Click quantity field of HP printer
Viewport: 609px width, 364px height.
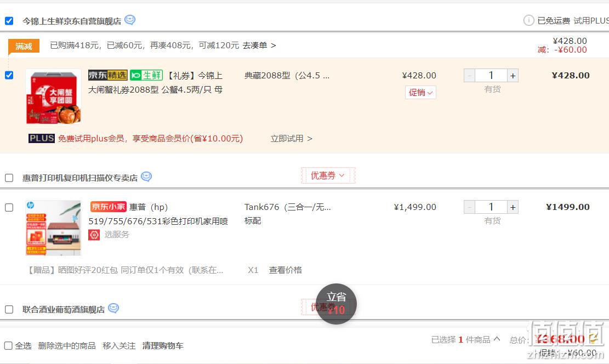coord(491,207)
